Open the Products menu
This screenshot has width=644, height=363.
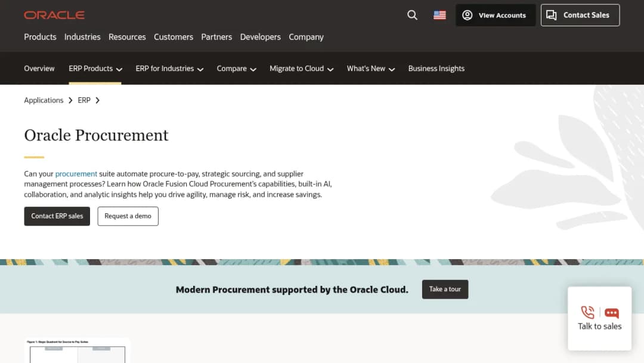[40, 37]
